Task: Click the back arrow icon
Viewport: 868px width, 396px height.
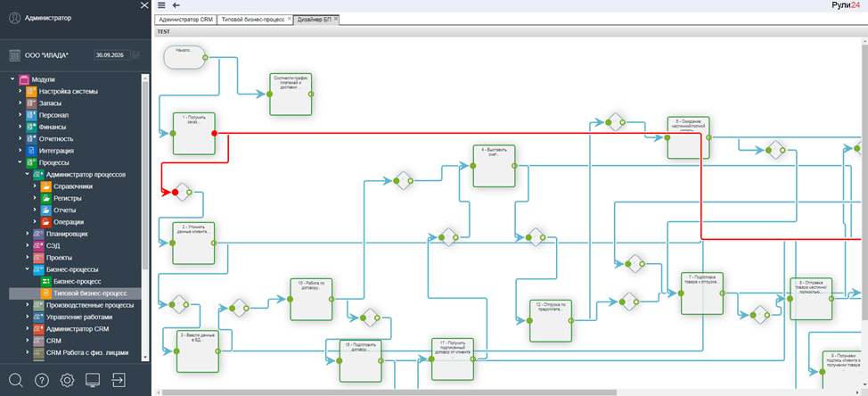Action: click(176, 5)
